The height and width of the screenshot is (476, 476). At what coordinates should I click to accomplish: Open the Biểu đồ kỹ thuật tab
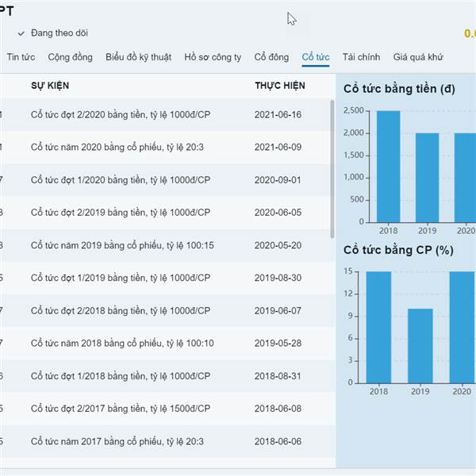(138, 57)
